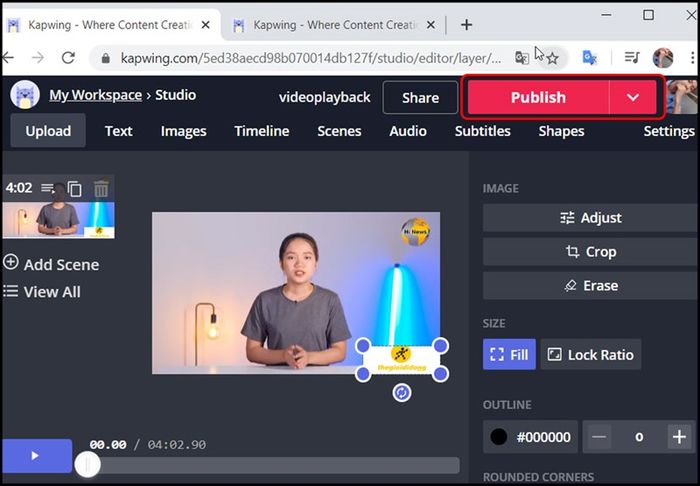Click the Erase button
This screenshot has width=700, height=486.
click(591, 286)
